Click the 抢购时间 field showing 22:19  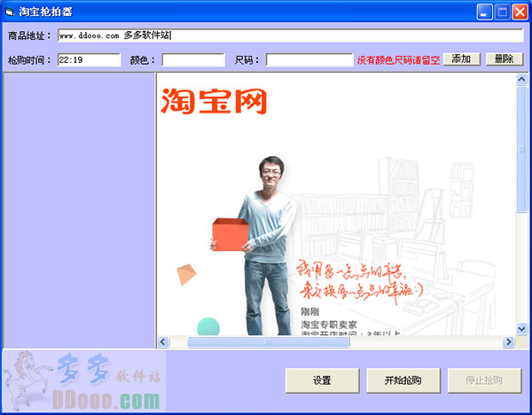90,59
